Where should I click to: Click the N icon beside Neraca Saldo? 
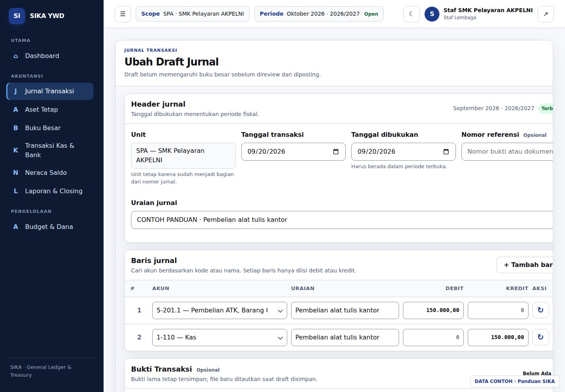click(x=16, y=173)
